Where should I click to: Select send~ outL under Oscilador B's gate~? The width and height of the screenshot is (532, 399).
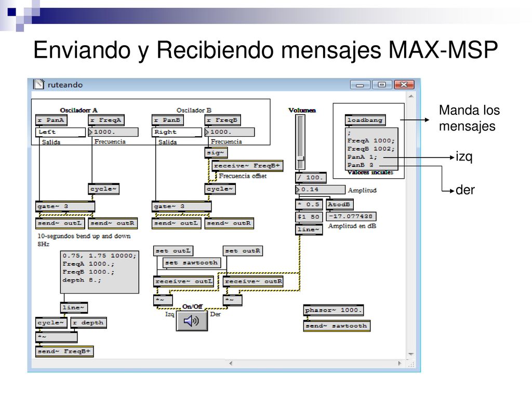coord(177,223)
